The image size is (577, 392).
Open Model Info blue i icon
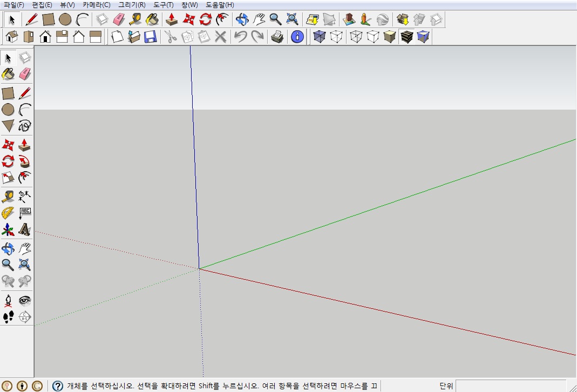coord(297,36)
